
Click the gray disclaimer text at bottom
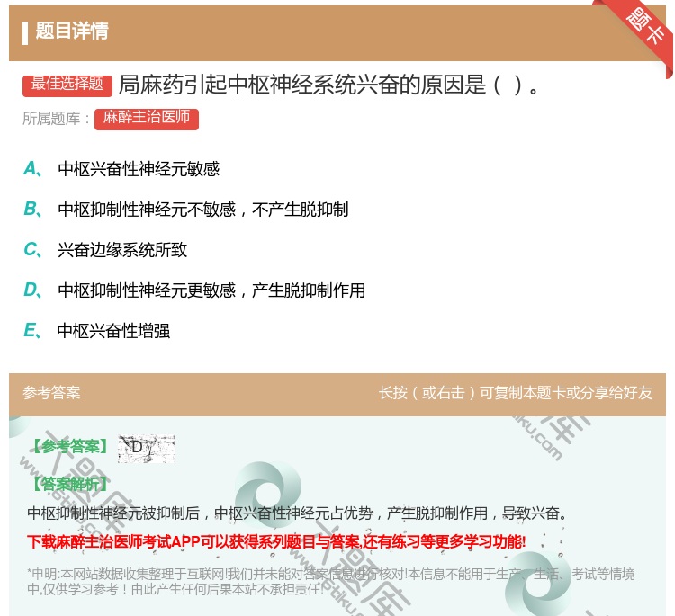click(330, 582)
